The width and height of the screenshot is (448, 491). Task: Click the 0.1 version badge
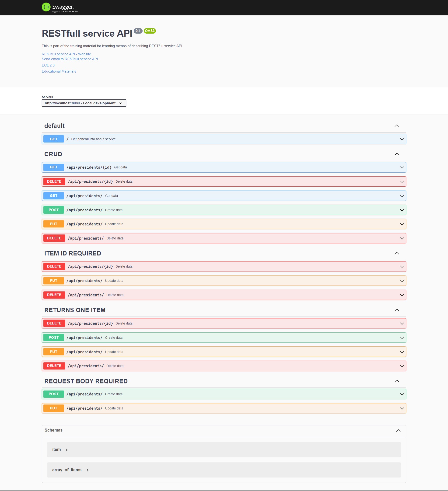[x=138, y=31]
